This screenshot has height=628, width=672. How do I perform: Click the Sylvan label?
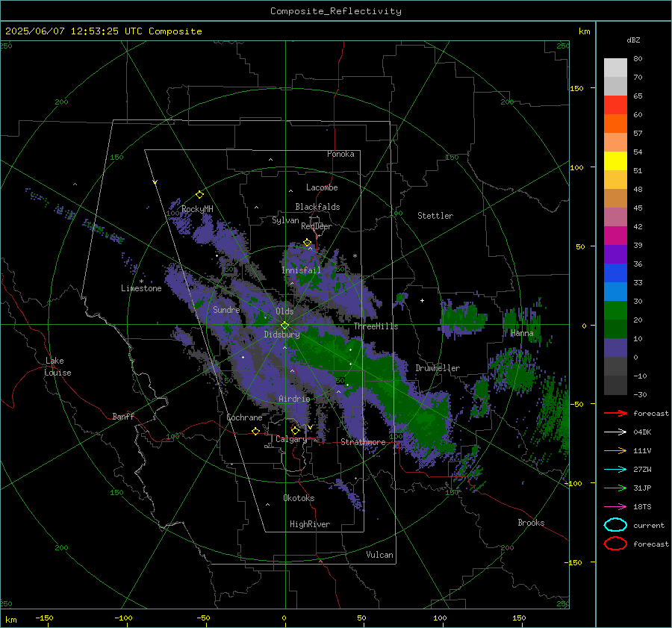285,220
